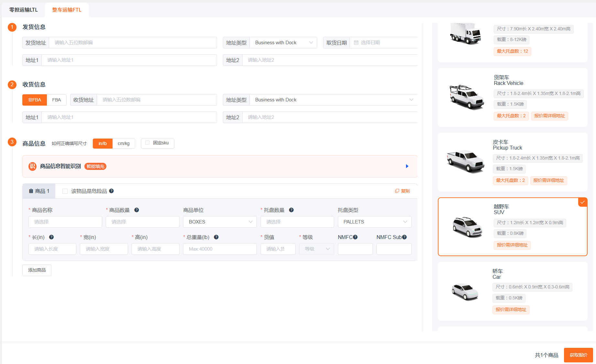Expand 商品信息智能识别 panel arrow

(x=407, y=166)
